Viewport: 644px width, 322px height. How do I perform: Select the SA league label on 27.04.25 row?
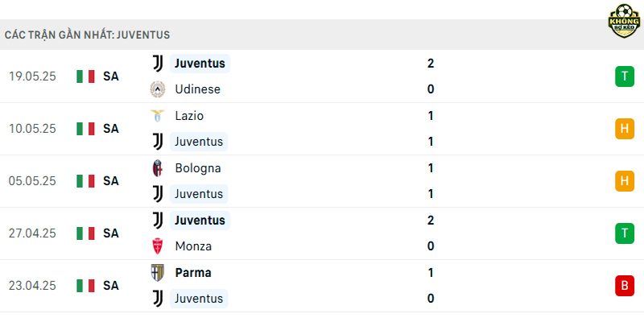(x=111, y=233)
